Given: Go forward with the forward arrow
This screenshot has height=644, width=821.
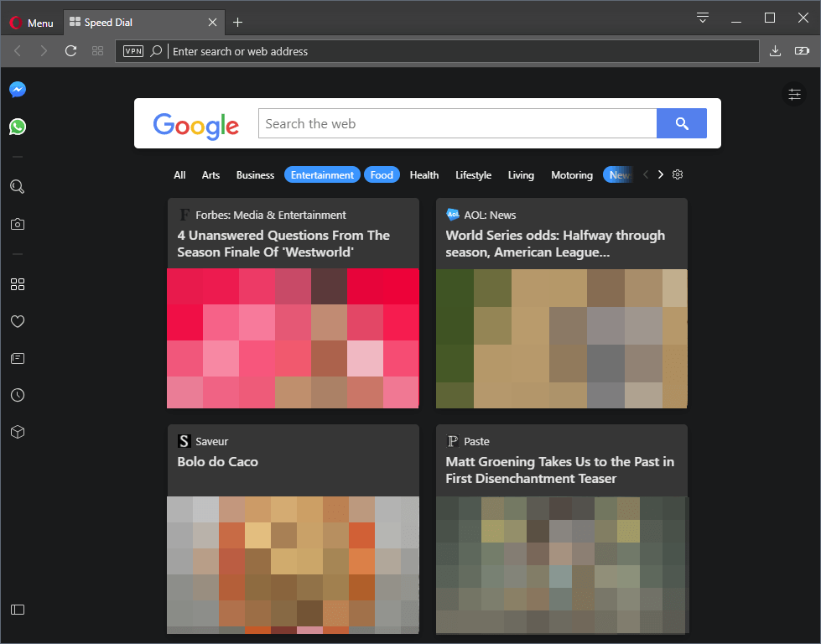Looking at the screenshot, I should tap(44, 51).
